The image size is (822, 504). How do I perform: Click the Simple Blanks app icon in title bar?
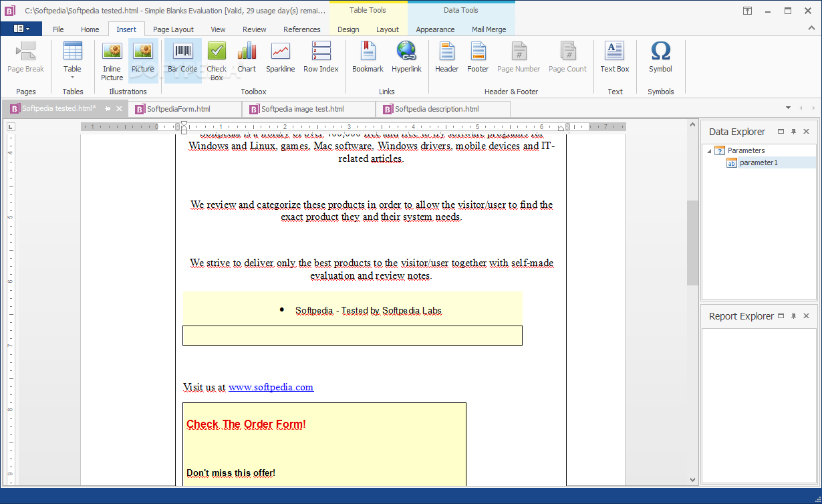point(10,11)
